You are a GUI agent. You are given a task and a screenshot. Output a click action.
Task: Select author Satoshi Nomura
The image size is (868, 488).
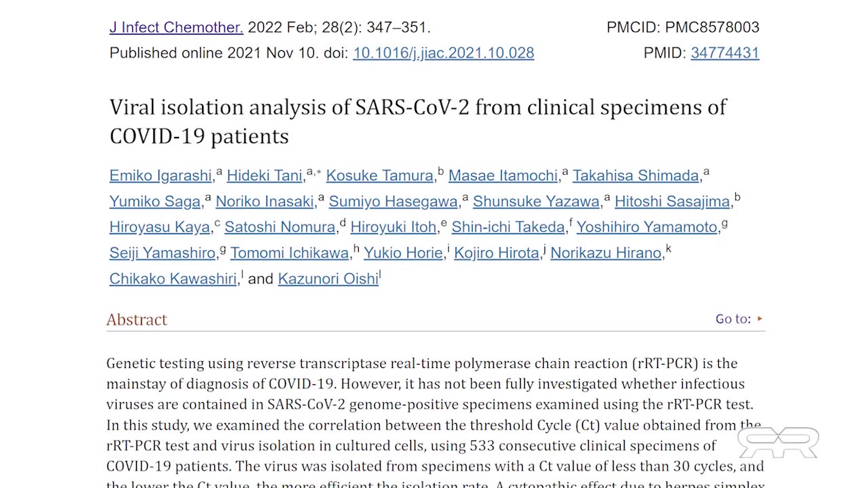tap(279, 227)
